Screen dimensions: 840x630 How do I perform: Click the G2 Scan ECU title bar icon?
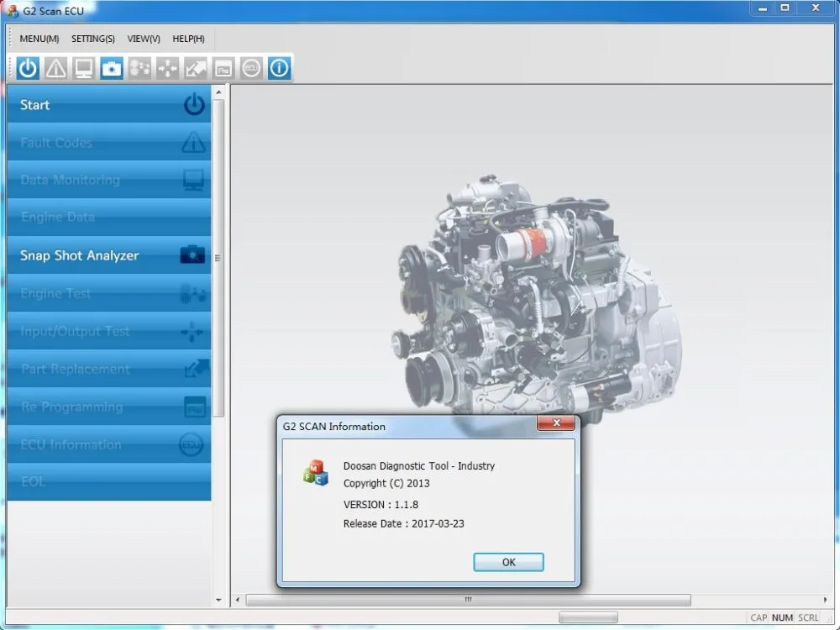coord(13,11)
